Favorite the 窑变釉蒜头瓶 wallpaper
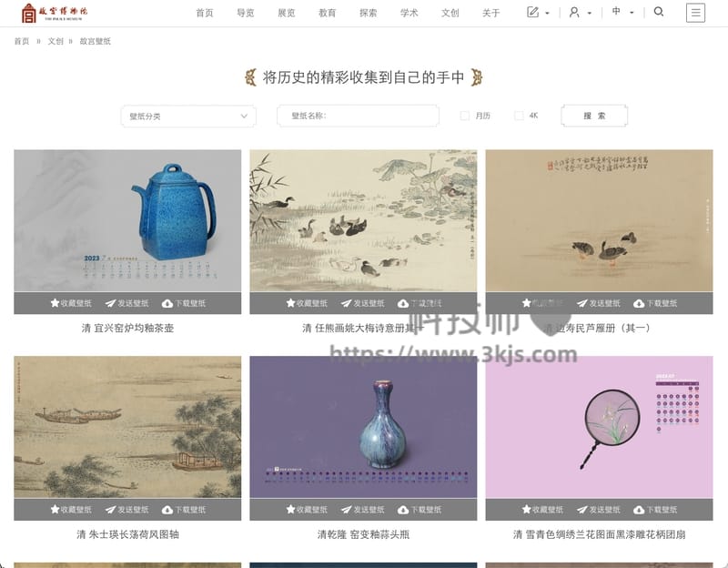Image resolution: width=728 pixels, height=568 pixels. click(307, 510)
